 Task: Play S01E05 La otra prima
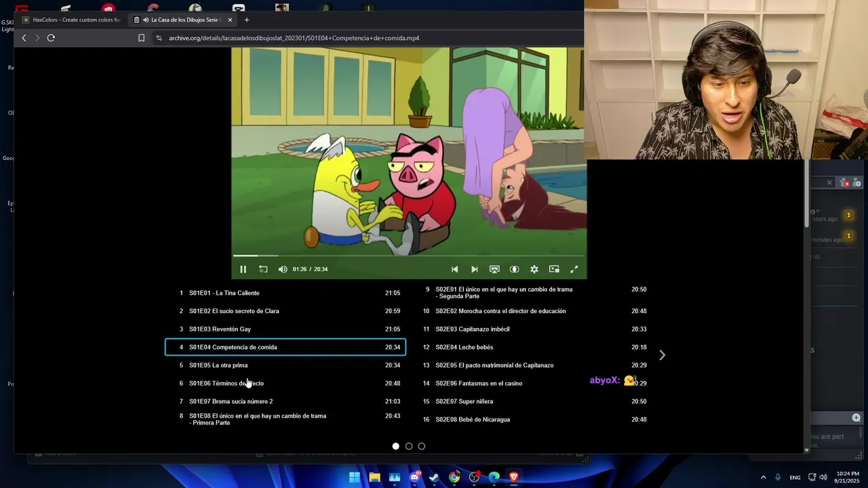point(285,365)
